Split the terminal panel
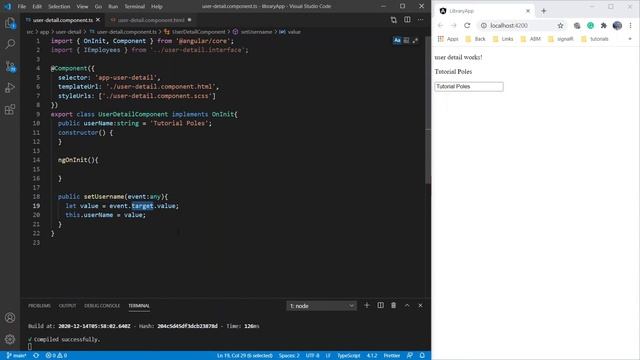This screenshot has width=640, height=360. (380, 305)
